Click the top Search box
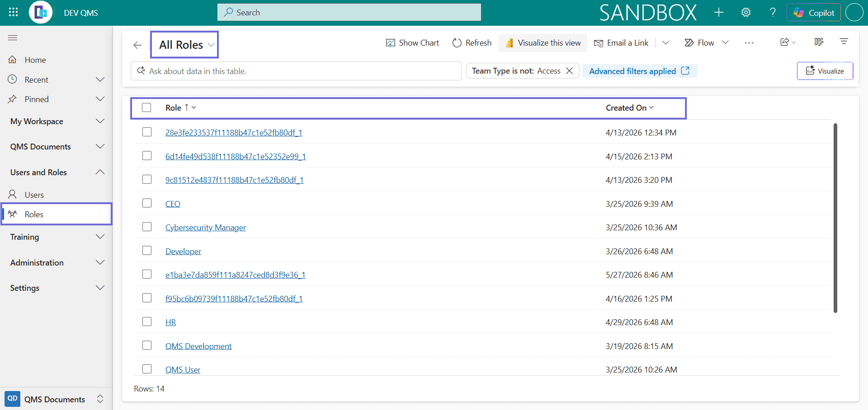 point(349,12)
